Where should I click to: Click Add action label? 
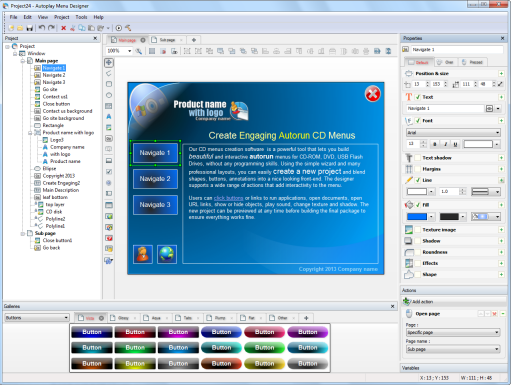(423, 302)
